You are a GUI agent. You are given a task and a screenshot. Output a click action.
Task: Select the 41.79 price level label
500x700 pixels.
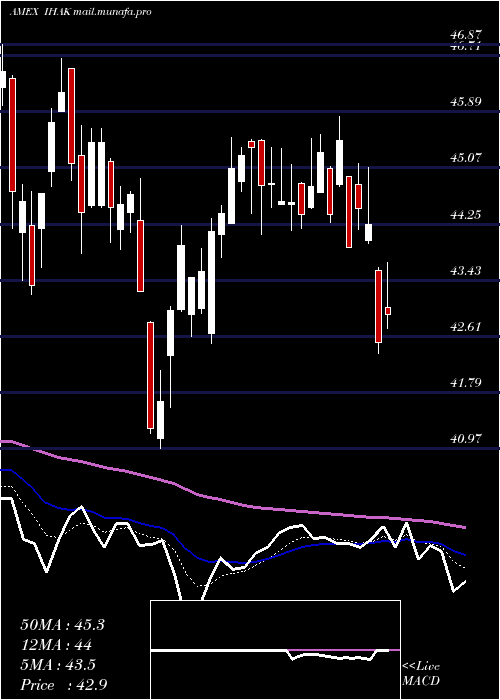coord(465,383)
